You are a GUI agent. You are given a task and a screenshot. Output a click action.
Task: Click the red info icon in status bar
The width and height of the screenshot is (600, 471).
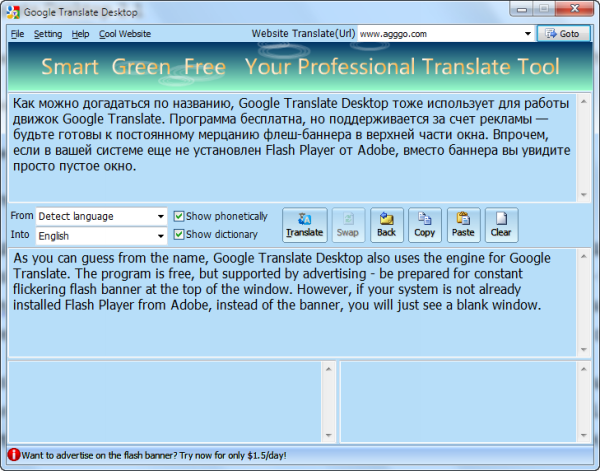click(14, 455)
